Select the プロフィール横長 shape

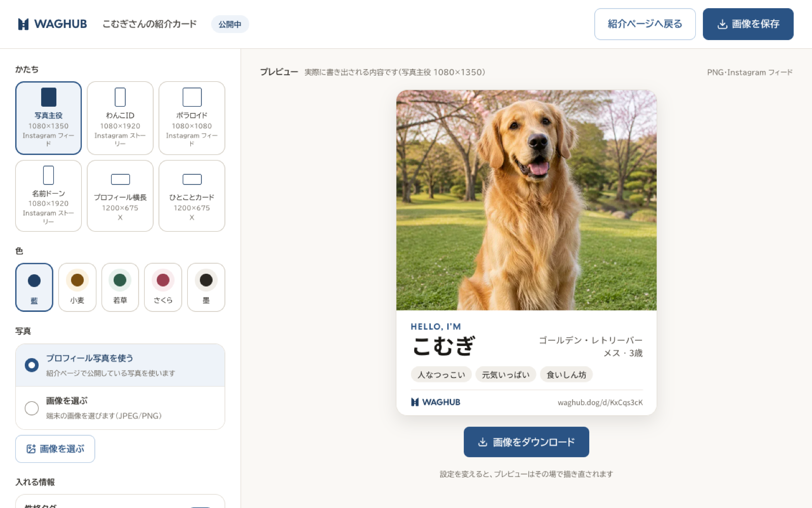click(x=120, y=196)
